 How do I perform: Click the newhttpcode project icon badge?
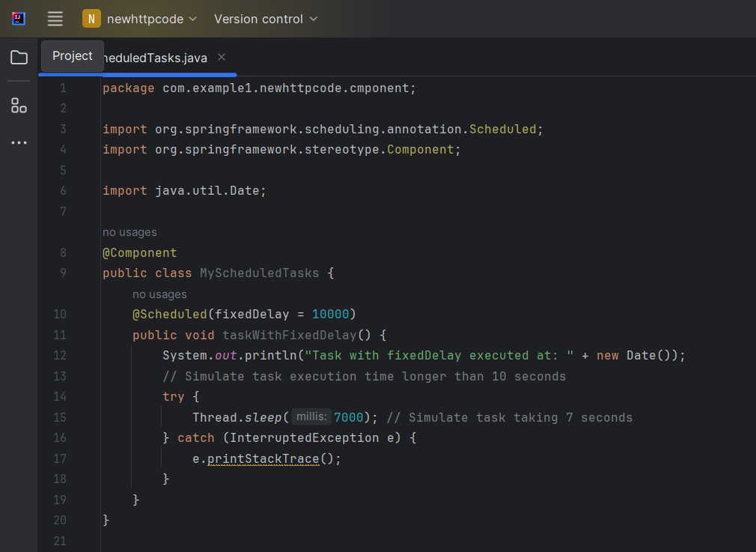coord(90,18)
